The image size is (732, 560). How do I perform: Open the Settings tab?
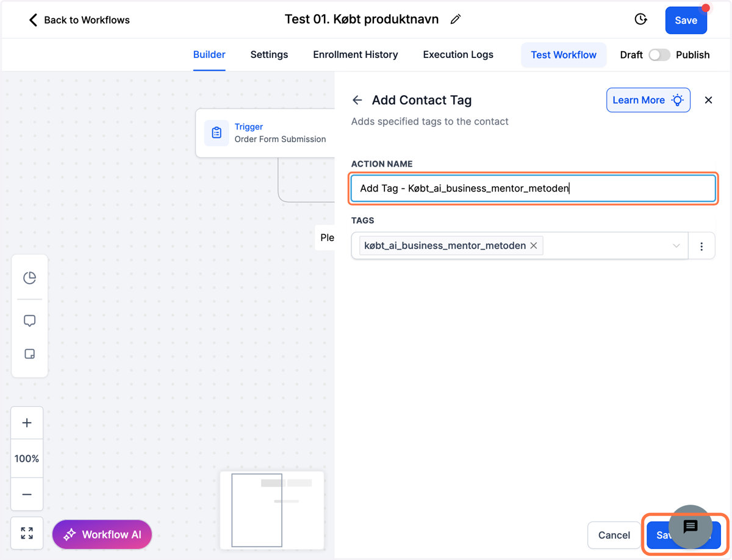pyautogui.click(x=269, y=54)
